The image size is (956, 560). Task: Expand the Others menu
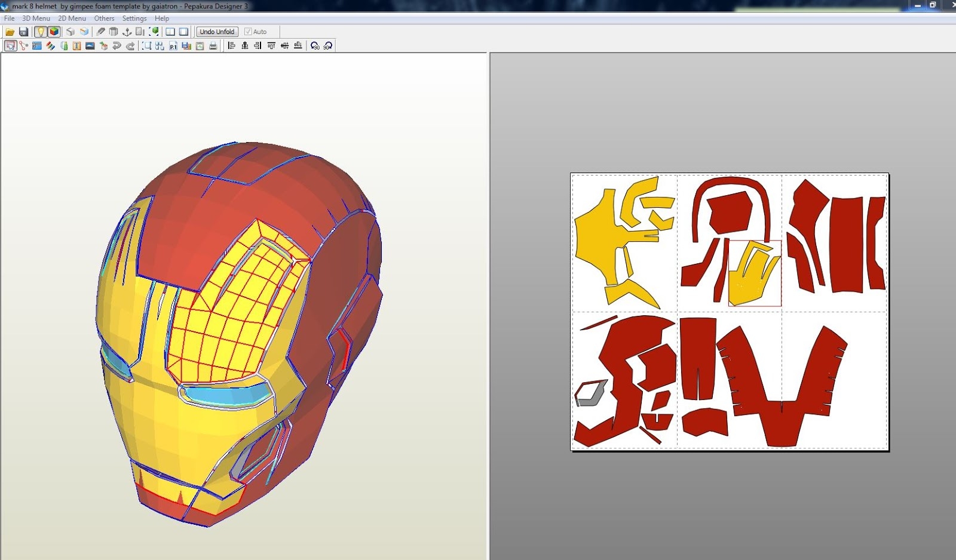coord(104,19)
